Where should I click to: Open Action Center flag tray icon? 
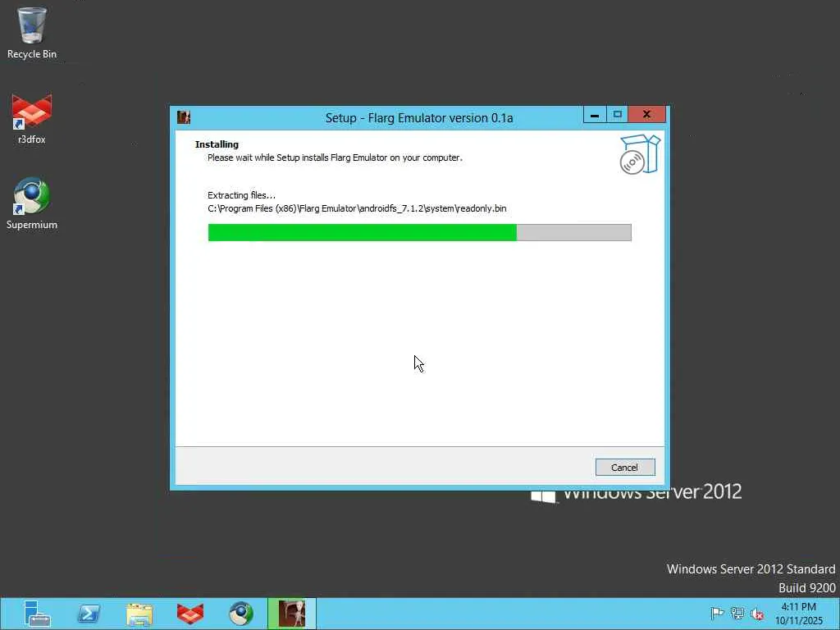tap(717, 614)
